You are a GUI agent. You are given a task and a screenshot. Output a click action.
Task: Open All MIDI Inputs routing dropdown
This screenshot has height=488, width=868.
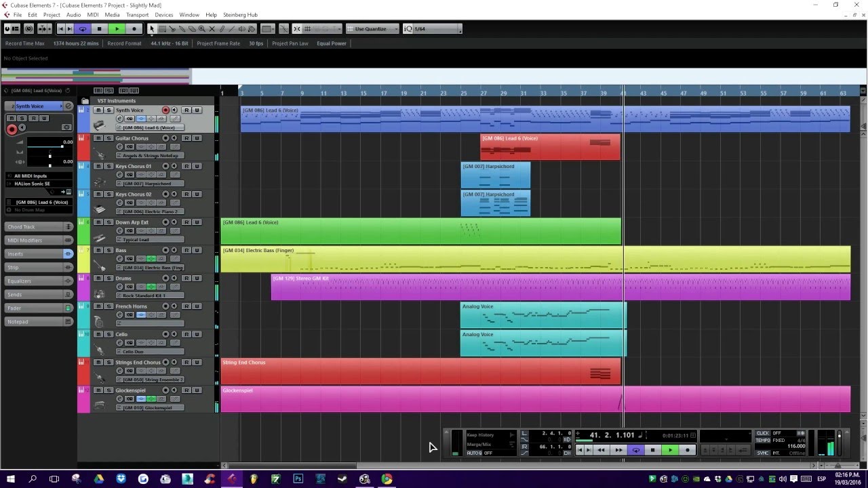[39, 176]
